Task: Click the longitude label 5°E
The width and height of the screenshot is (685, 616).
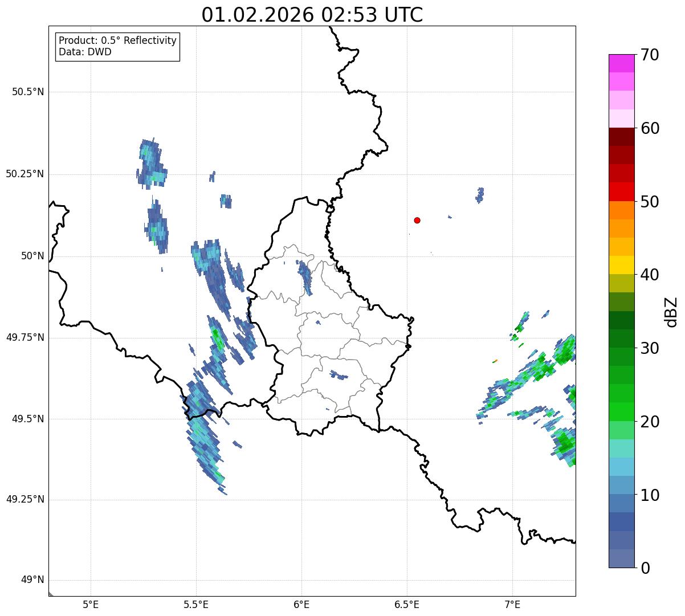Action: click(91, 605)
